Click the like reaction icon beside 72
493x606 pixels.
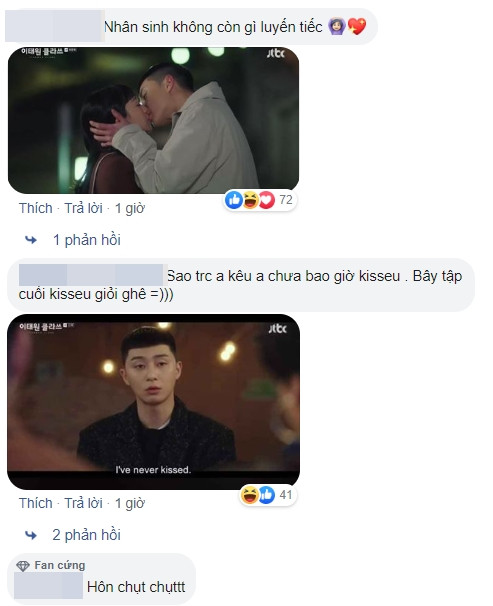coord(234,200)
